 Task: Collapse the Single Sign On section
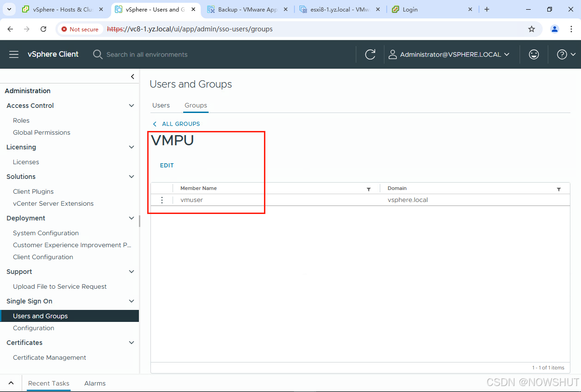click(x=132, y=301)
